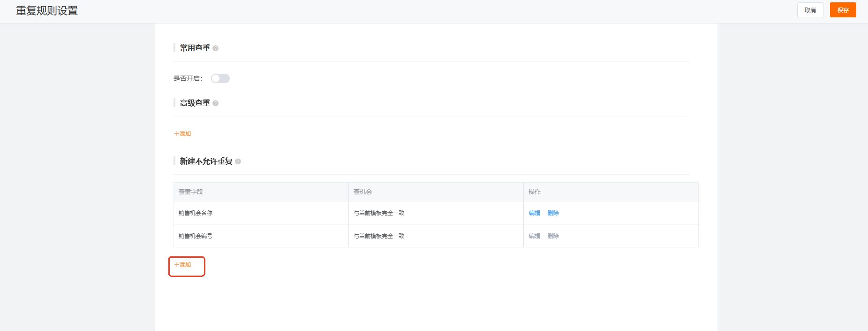
Task: Toggle the 是否开启 switch
Action: click(x=220, y=78)
